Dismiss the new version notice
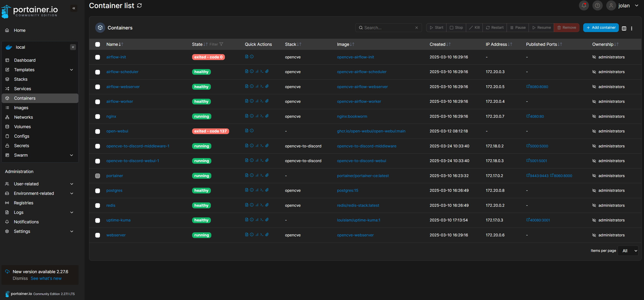Screen dimensions: 644x300 point(20,278)
